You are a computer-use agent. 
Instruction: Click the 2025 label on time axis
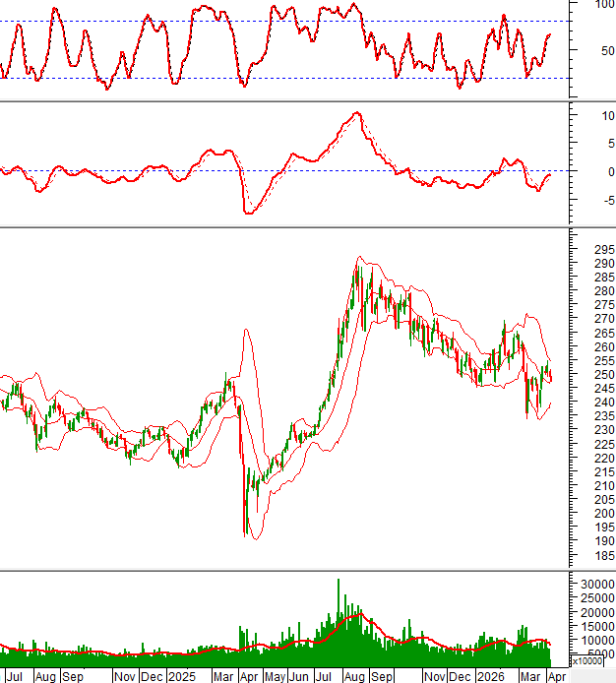pos(181,677)
